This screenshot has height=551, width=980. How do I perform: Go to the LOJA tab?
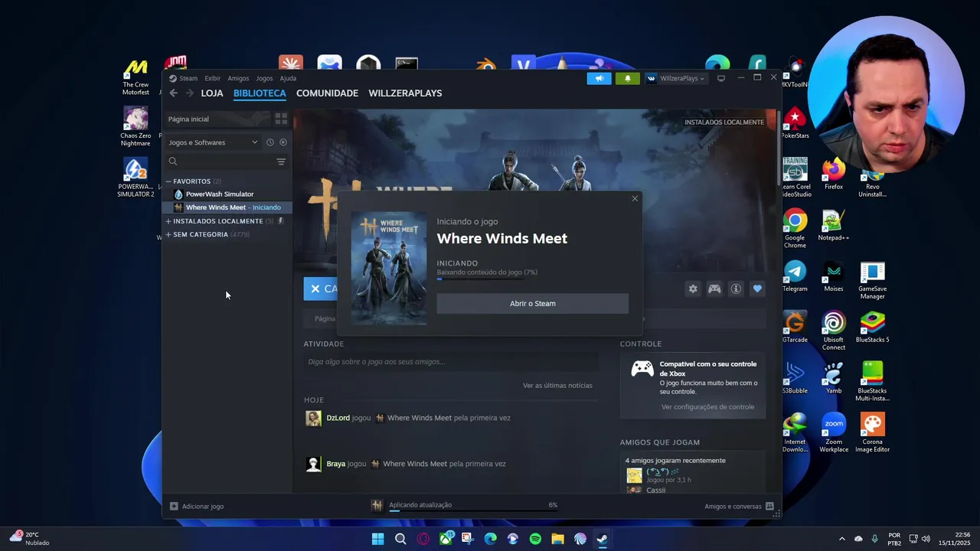pyautogui.click(x=212, y=93)
